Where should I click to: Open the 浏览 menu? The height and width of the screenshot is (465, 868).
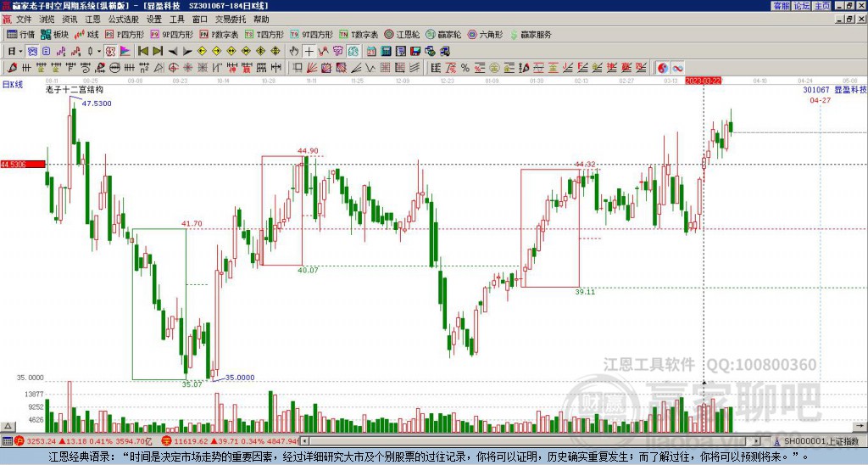(x=47, y=20)
